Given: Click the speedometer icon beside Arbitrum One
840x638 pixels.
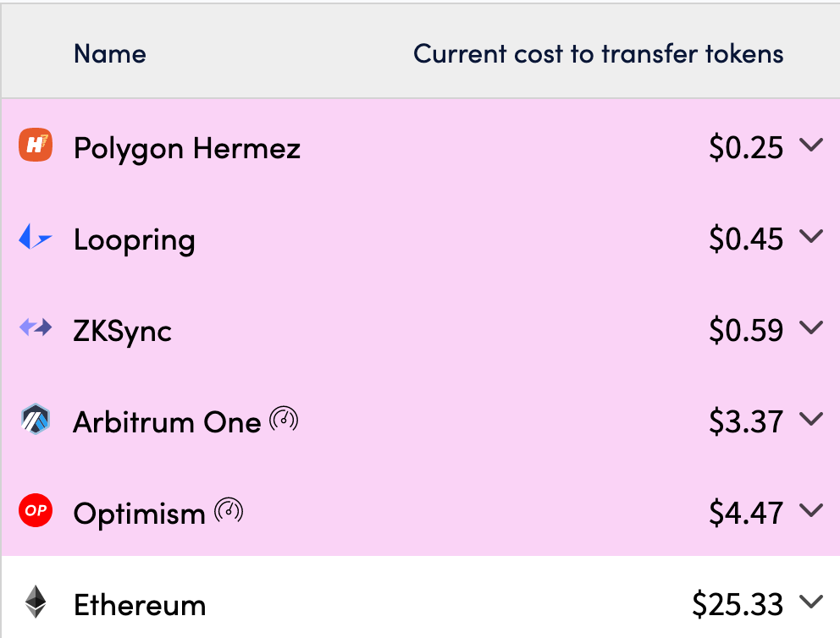Looking at the screenshot, I should tap(285, 419).
